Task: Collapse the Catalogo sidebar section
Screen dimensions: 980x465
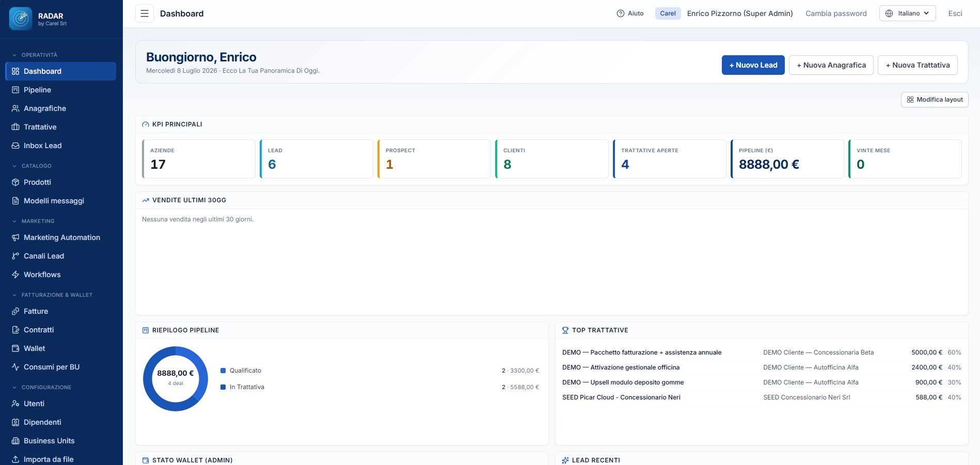Action: pos(31,166)
